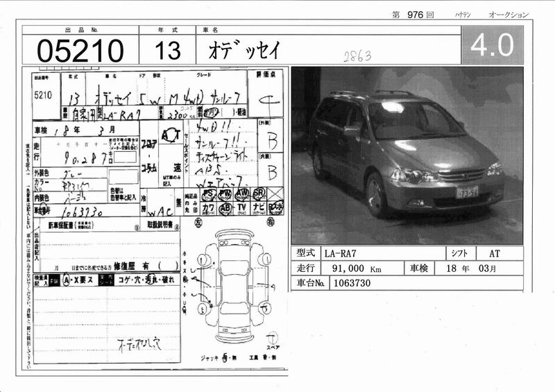This screenshot has height=392, width=555.
Task: Select the circled AW option
Action: [x=242, y=194]
